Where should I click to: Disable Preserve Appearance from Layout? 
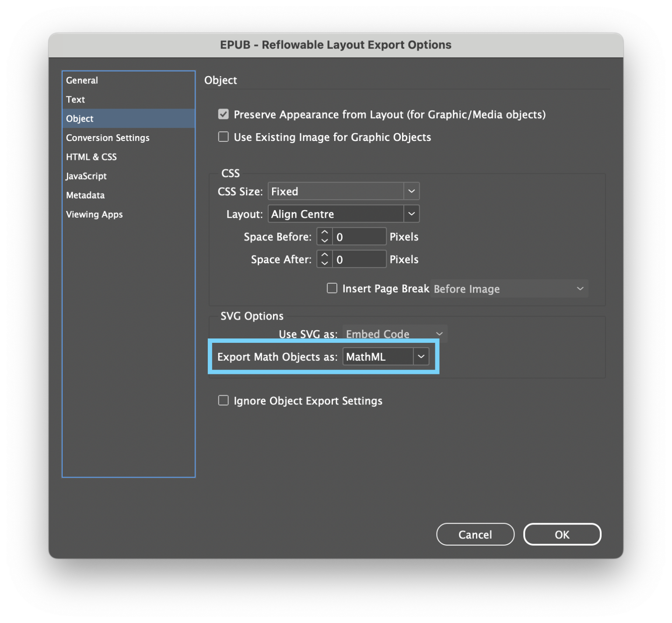click(x=223, y=114)
